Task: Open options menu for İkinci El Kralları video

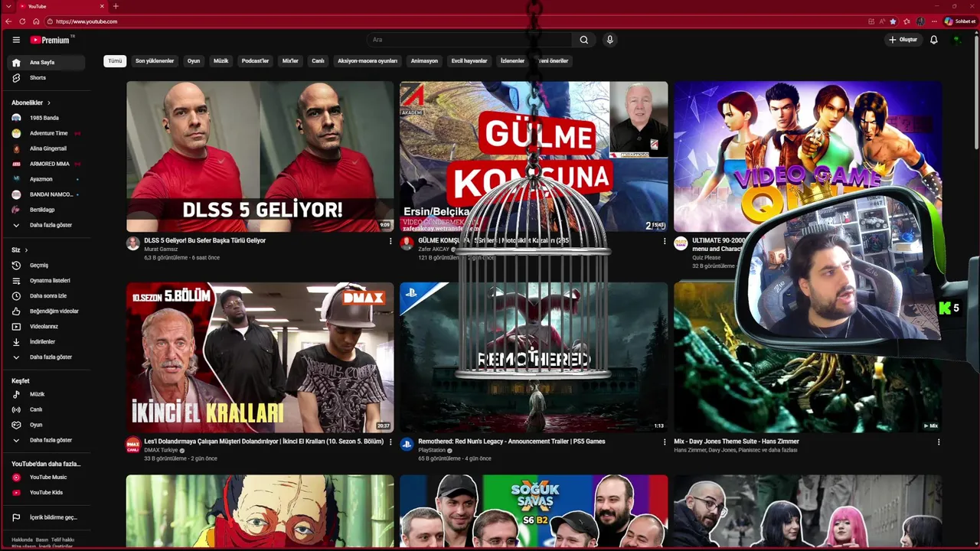Action: [390, 442]
